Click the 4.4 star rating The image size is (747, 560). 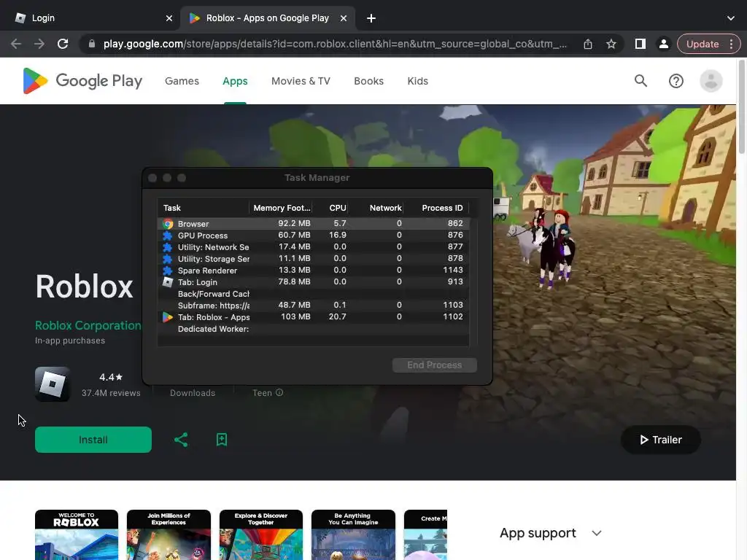coord(111,377)
